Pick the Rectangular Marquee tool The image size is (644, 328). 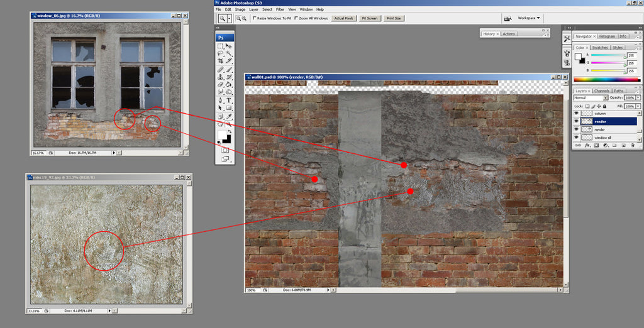click(x=221, y=46)
